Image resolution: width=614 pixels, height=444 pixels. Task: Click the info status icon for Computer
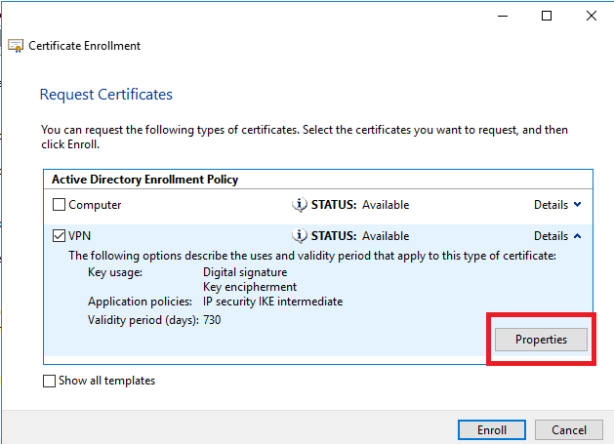299,204
